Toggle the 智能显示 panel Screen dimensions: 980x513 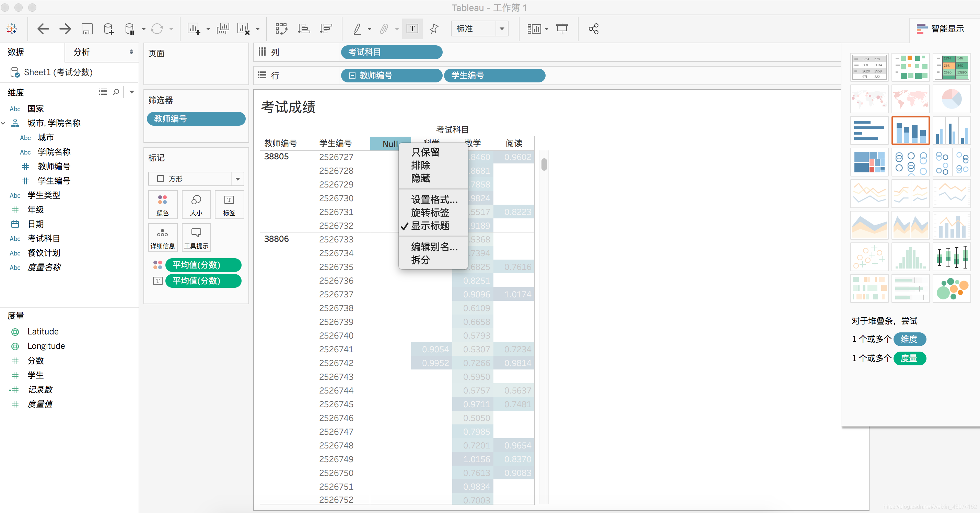click(940, 29)
